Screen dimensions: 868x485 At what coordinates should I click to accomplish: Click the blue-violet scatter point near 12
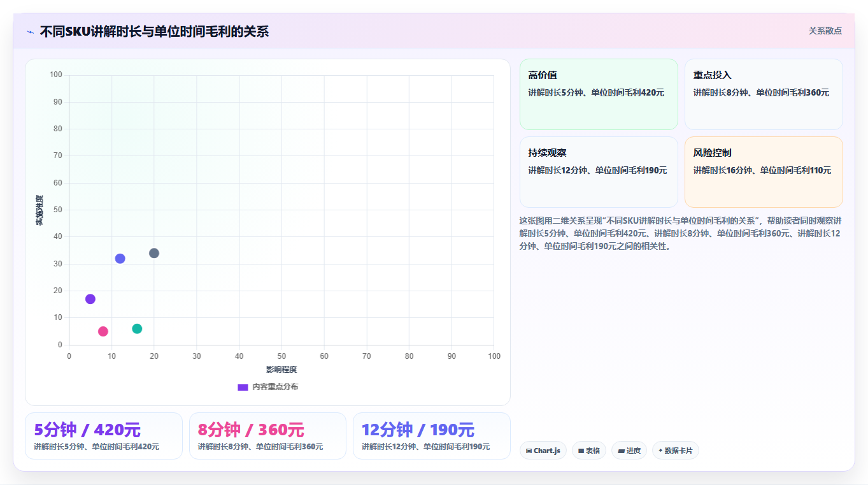120,259
